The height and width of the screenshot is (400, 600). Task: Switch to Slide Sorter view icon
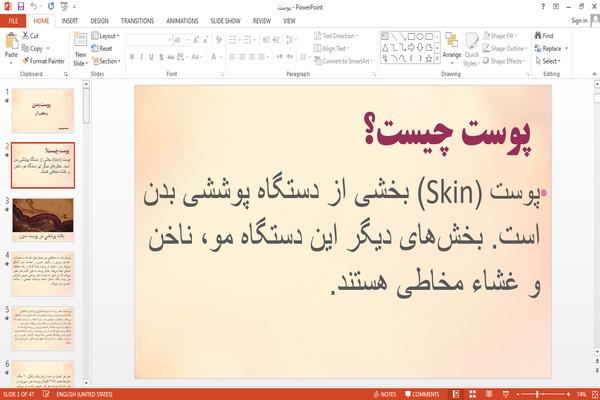coord(473,394)
